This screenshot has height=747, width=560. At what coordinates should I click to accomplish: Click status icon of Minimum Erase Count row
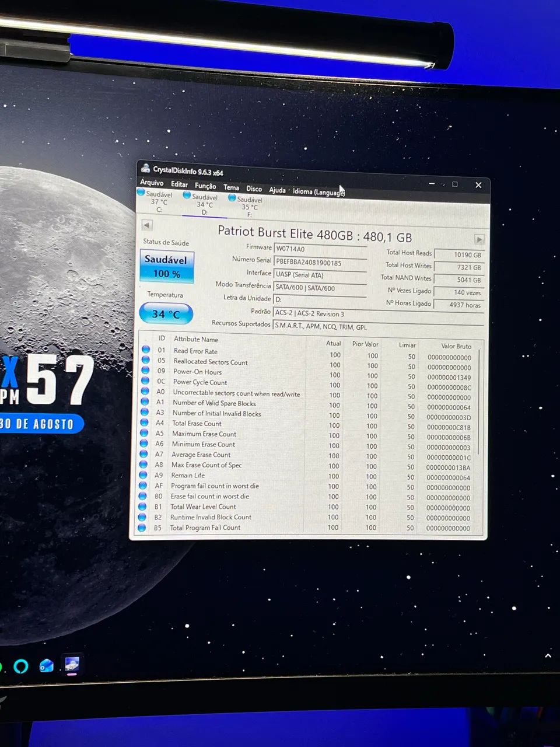[143, 444]
